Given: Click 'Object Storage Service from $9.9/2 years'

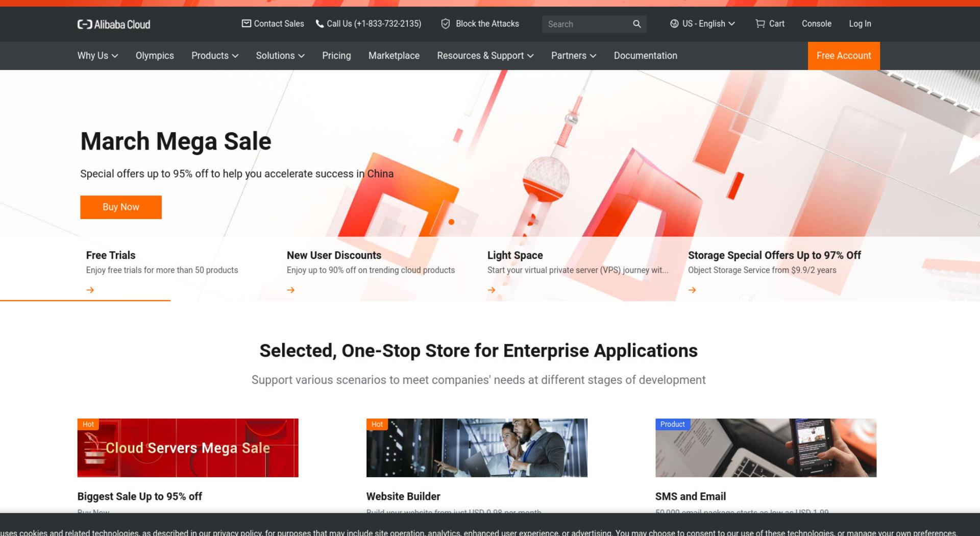Looking at the screenshot, I should (762, 270).
